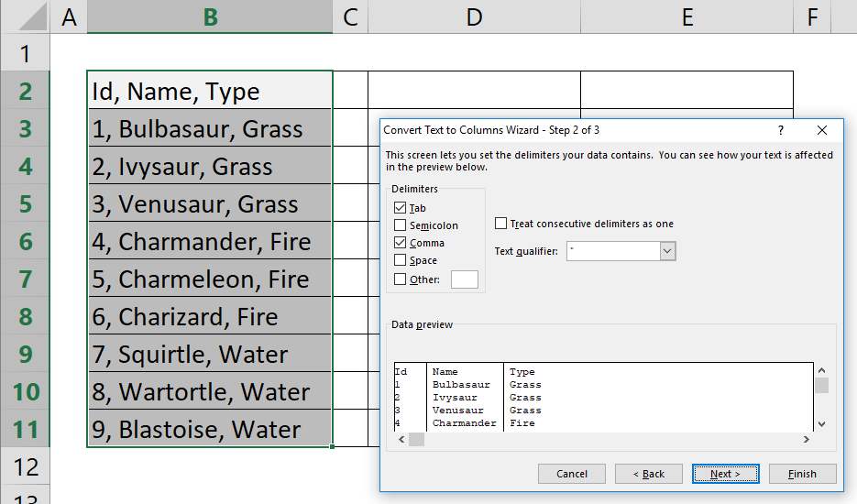Select row 11 header

click(25, 429)
